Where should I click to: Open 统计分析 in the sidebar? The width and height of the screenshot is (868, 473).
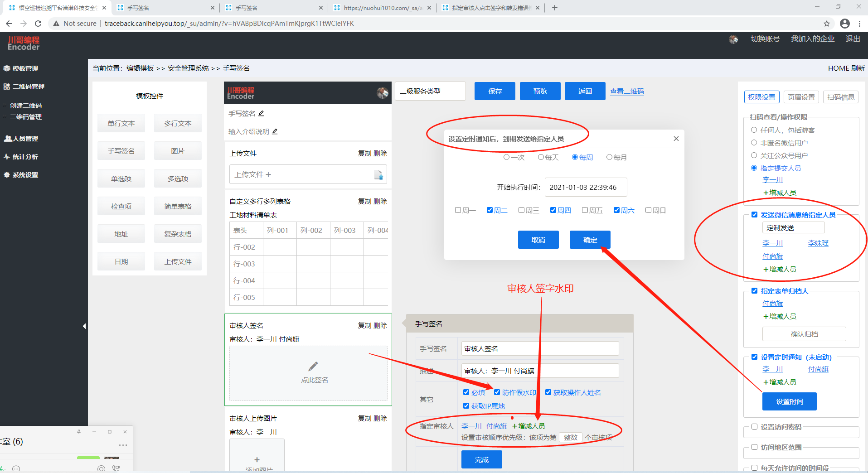(25, 156)
